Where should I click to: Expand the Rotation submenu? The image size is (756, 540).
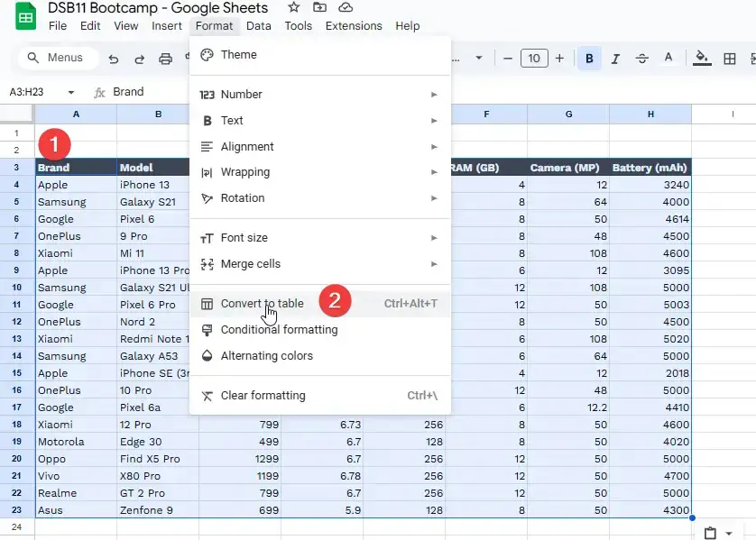320,198
